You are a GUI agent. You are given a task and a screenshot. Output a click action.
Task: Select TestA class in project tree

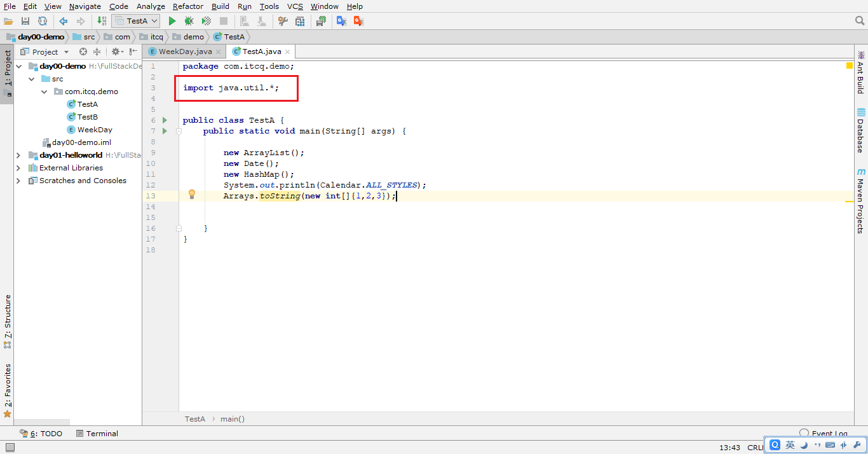pos(83,104)
